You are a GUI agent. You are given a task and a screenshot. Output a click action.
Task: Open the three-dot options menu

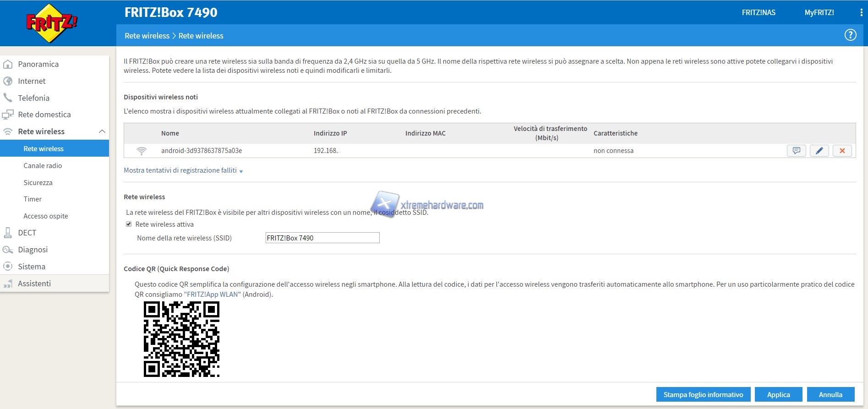(861, 13)
